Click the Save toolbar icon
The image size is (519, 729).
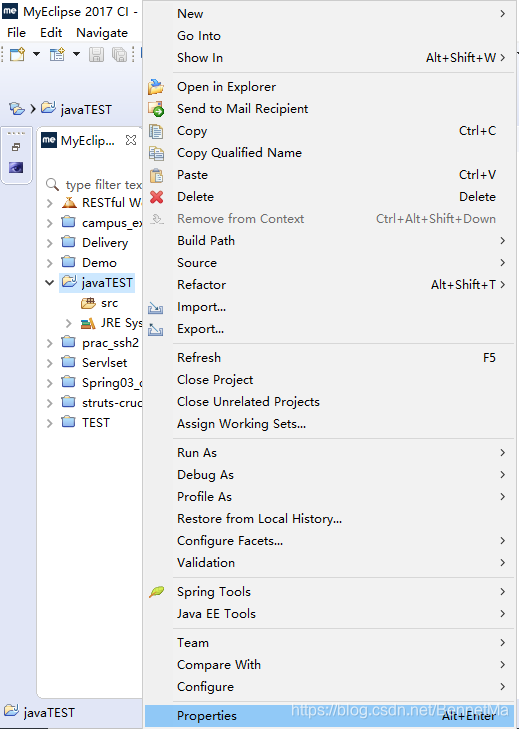pyautogui.click(x=96, y=55)
